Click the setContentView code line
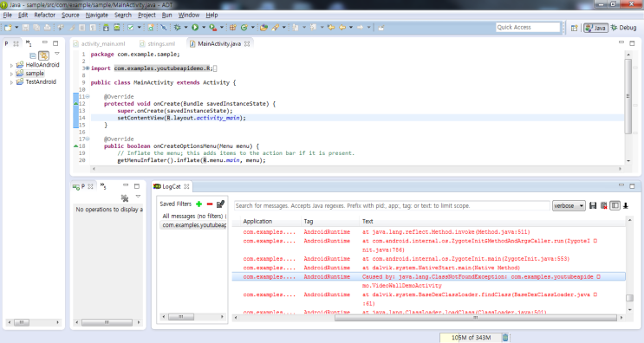 point(181,118)
